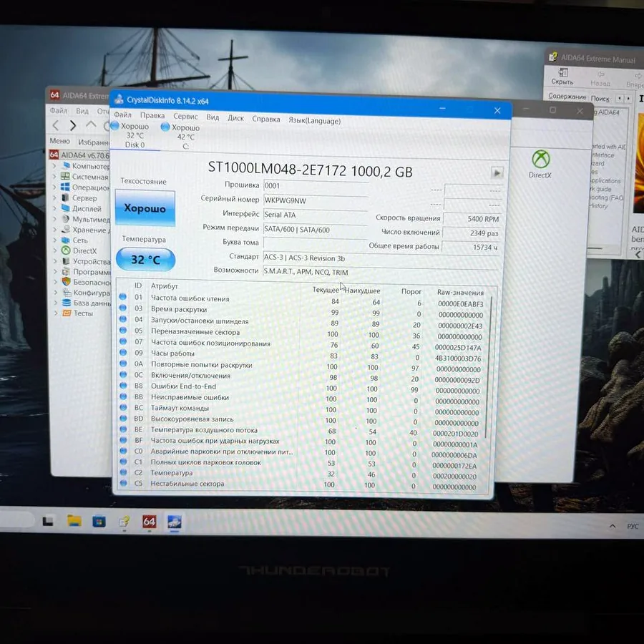
Task: Click the Хорошо health status button
Action: 145,208
